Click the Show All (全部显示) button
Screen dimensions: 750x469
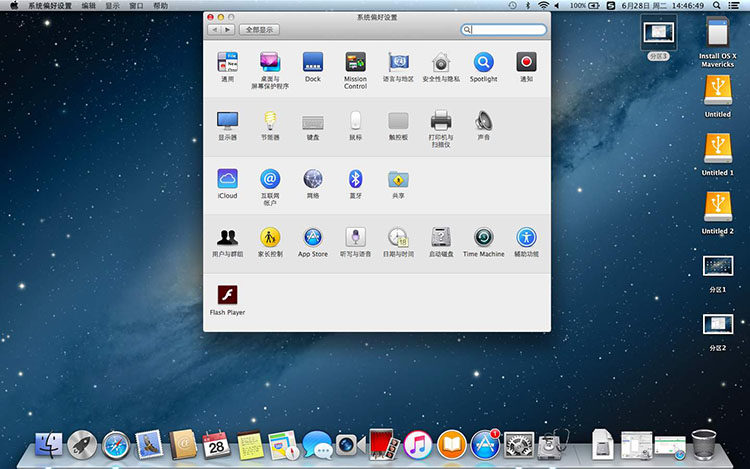coord(259,30)
